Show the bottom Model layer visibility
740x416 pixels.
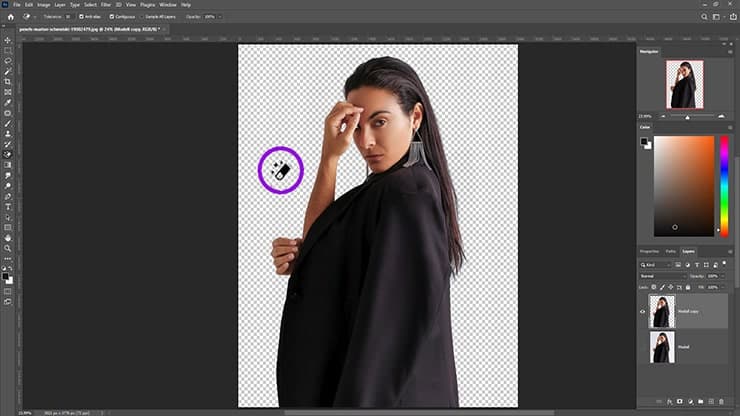[642, 347]
